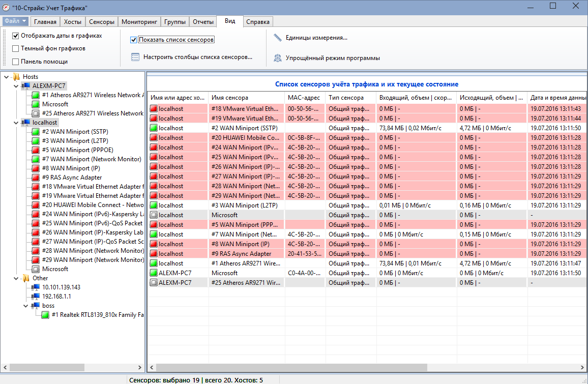This screenshot has height=384, width=588.
Task: Click tree panel horizontal scrollbar thumb
Action: [x=47, y=368]
